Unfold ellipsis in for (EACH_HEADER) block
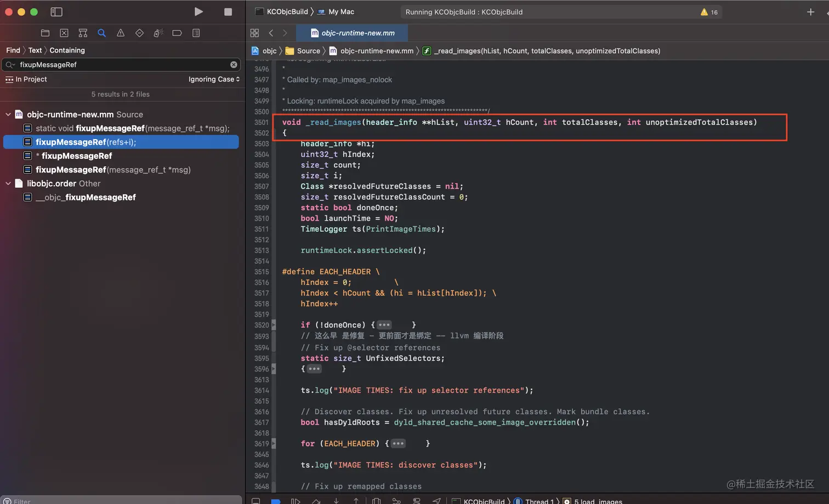The height and width of the screenshot is (504, 829). [x=399, y=443]
